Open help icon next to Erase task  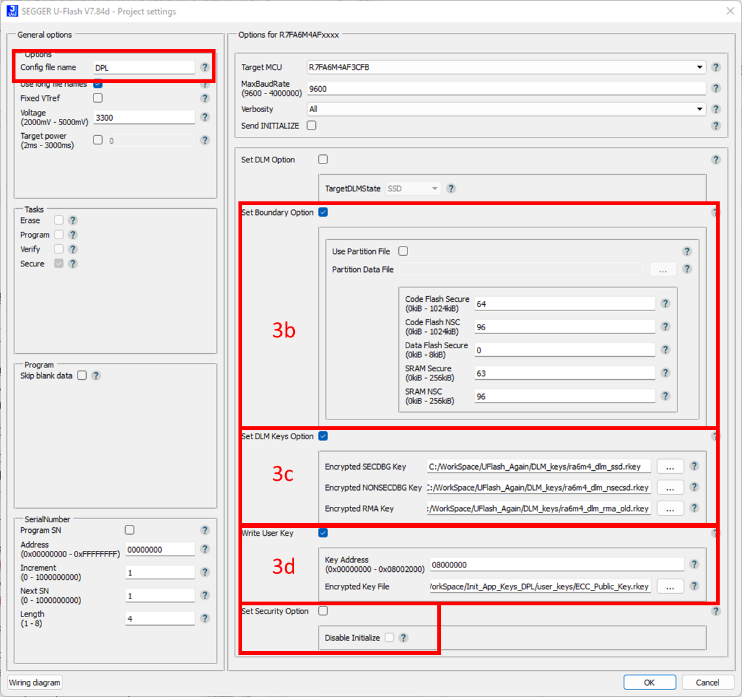coord(72,221)
